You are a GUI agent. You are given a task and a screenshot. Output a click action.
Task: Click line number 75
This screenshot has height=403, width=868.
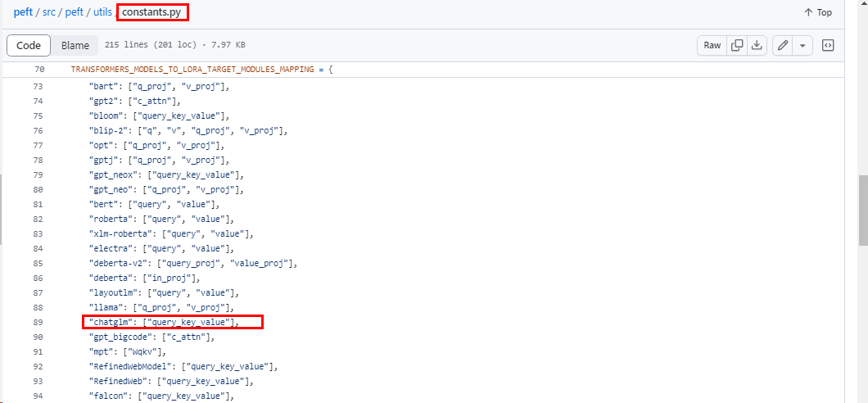38,116
